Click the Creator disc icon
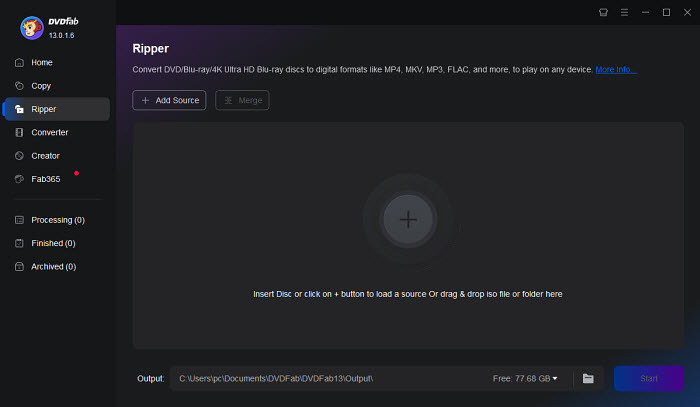 click(19, 156)
